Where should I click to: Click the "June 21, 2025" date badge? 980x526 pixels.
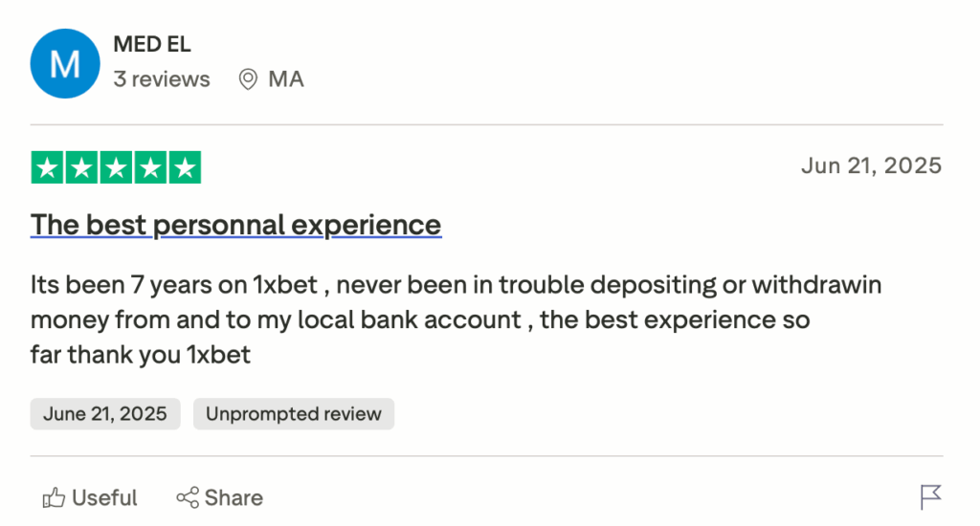105,414
